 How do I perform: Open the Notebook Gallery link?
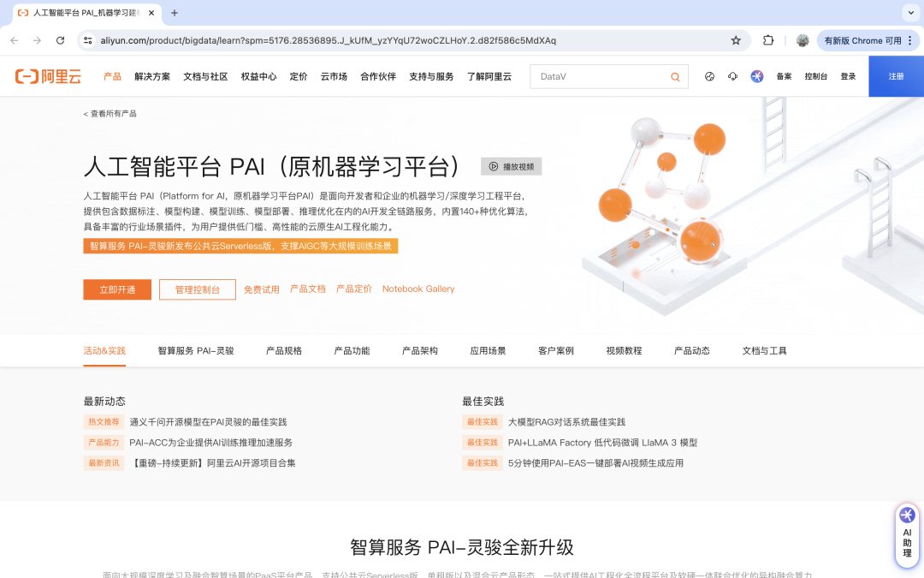pyautogui.click(x=418, y=289)
